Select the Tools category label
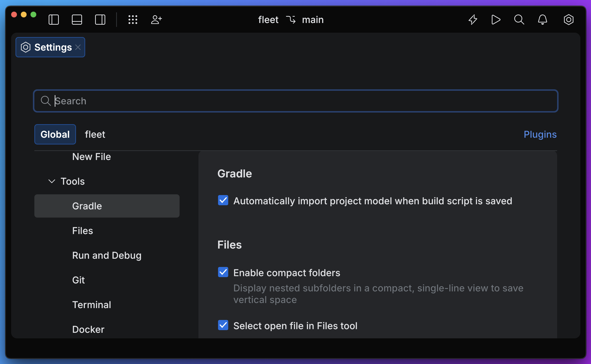The width and height of the screenshot is (591, 364). 73,181
